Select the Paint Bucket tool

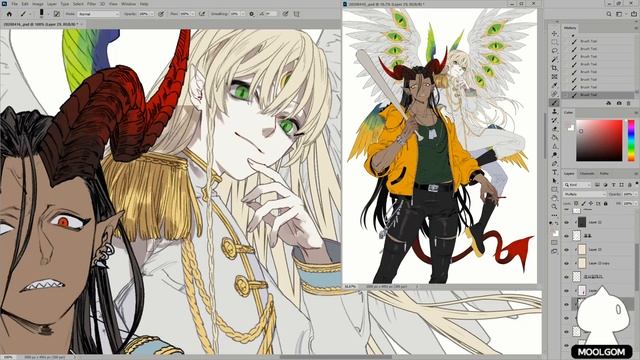click(554, 138)
